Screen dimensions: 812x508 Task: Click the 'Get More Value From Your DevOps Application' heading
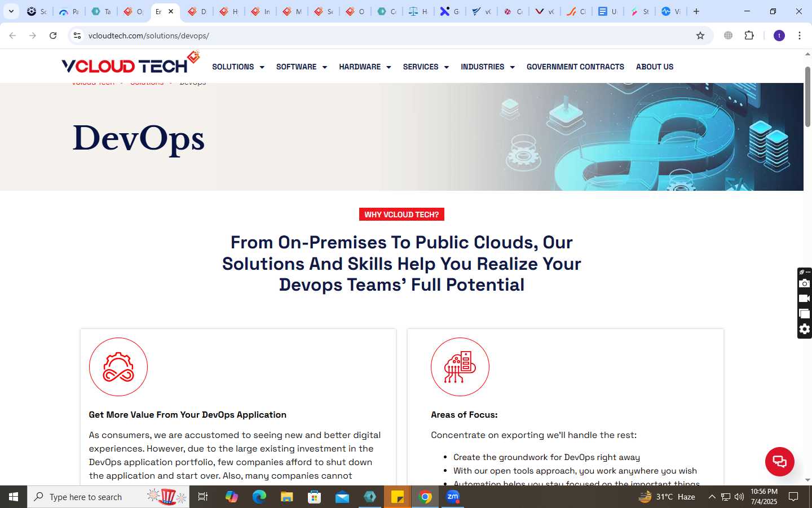coord(188,415)
